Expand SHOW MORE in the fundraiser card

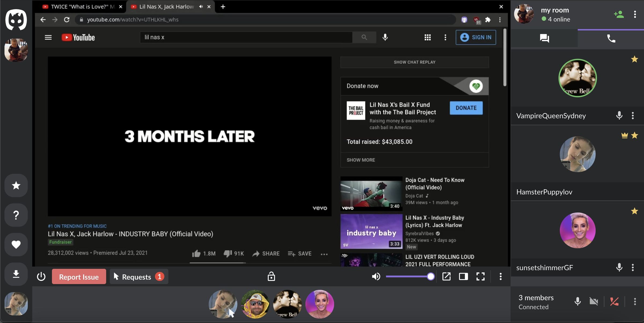click(361, 160)
